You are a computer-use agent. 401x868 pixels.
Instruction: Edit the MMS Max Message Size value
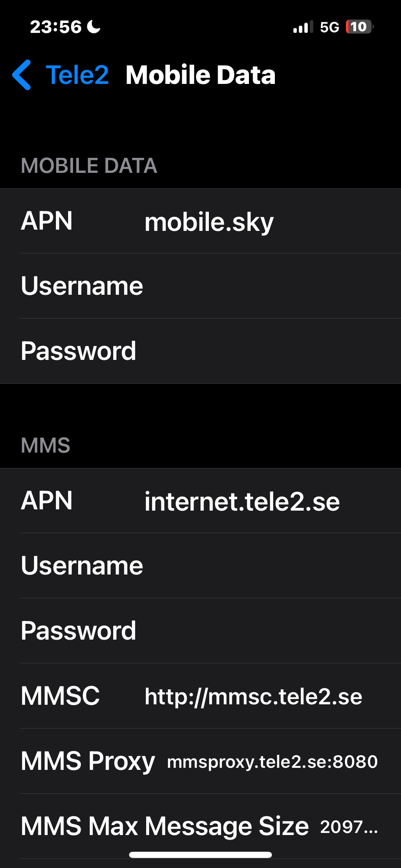pos(349,827)
